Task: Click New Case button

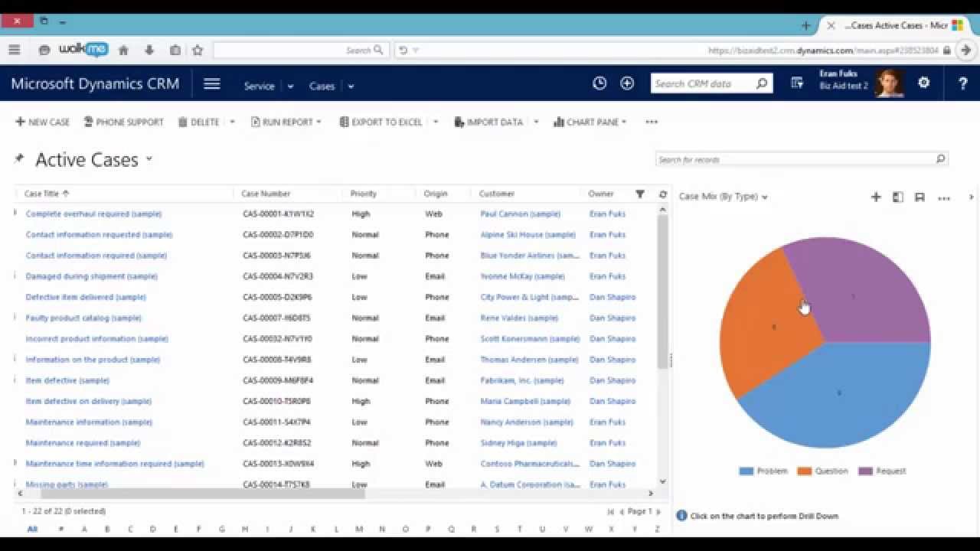Action: coord(43,122)
